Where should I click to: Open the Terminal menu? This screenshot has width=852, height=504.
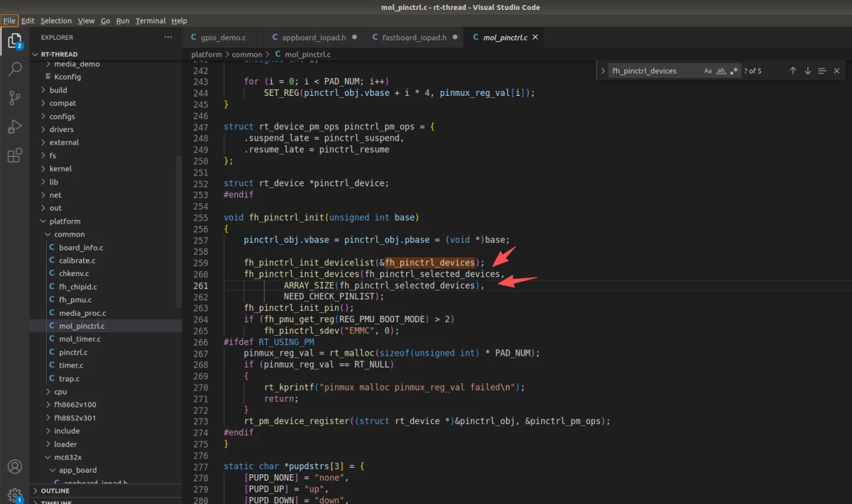tap(151, 21)
